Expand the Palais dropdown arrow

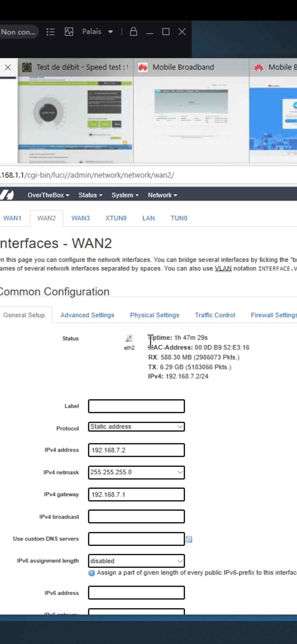pos(111,32)
